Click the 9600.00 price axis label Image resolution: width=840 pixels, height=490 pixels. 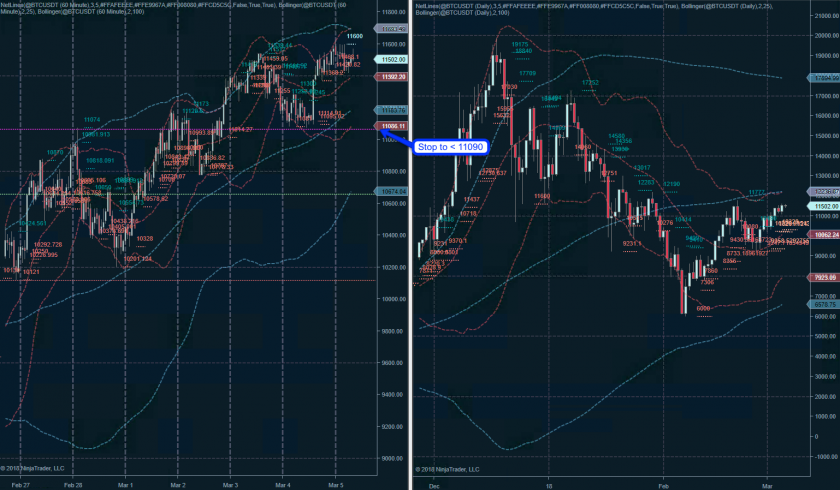[393, 363]
